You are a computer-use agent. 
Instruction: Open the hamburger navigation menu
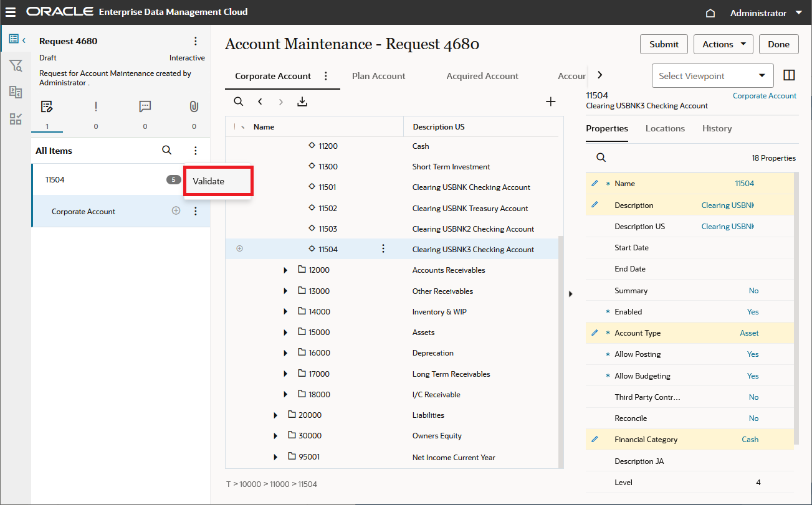coord(11,12)
